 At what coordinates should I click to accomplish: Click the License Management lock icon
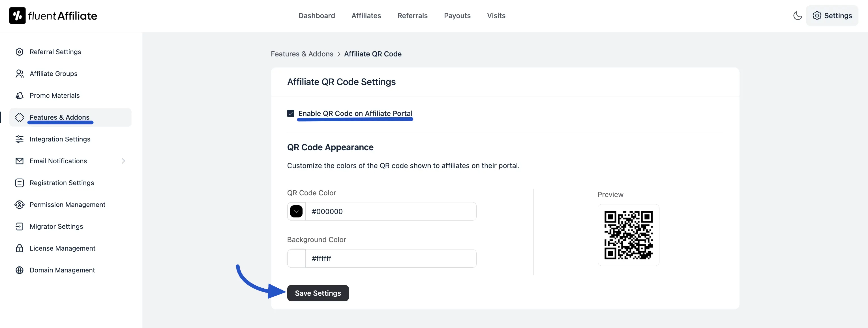pos(20,248)
